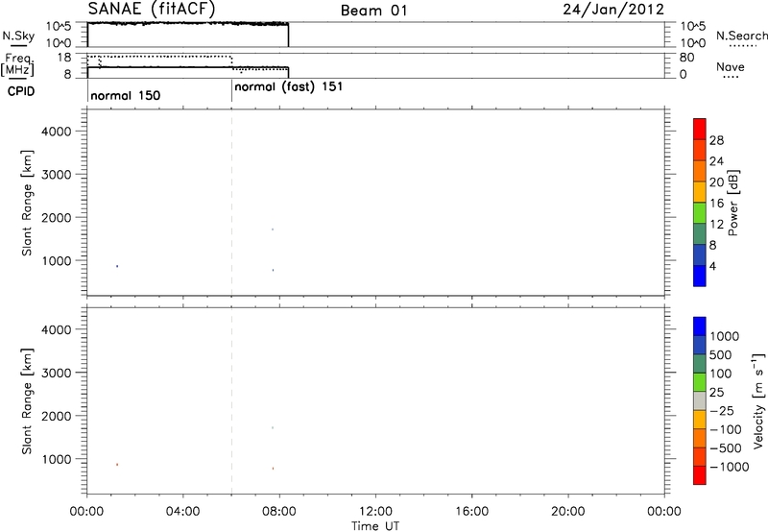Click the N.Search legend label
768x532 pixels.
[741, 36]
